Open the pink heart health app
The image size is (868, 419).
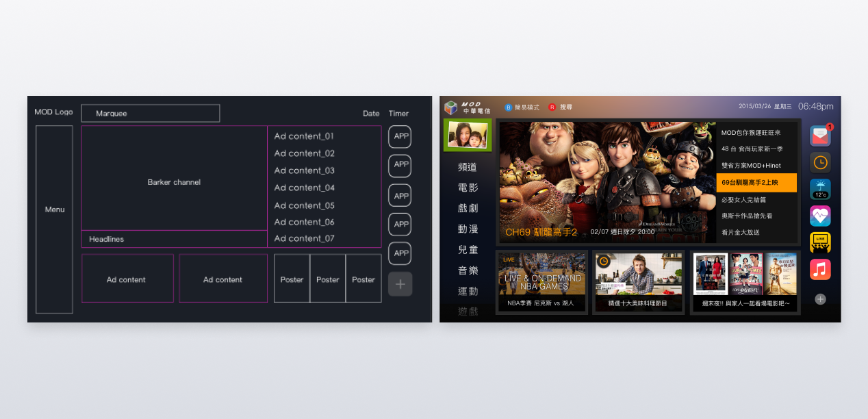(820, 216)
